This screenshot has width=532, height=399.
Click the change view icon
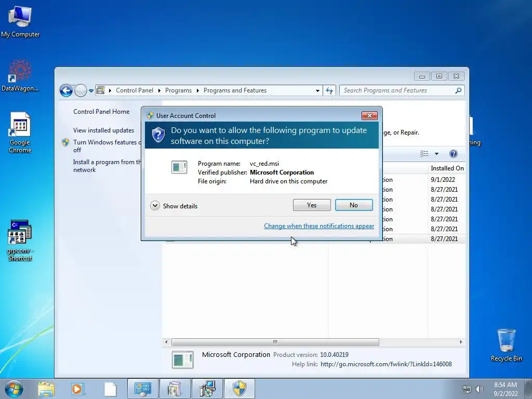[424, 154]
